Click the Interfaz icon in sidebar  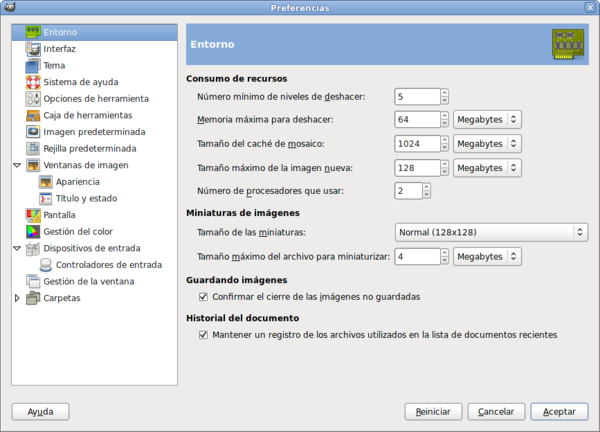33,49
